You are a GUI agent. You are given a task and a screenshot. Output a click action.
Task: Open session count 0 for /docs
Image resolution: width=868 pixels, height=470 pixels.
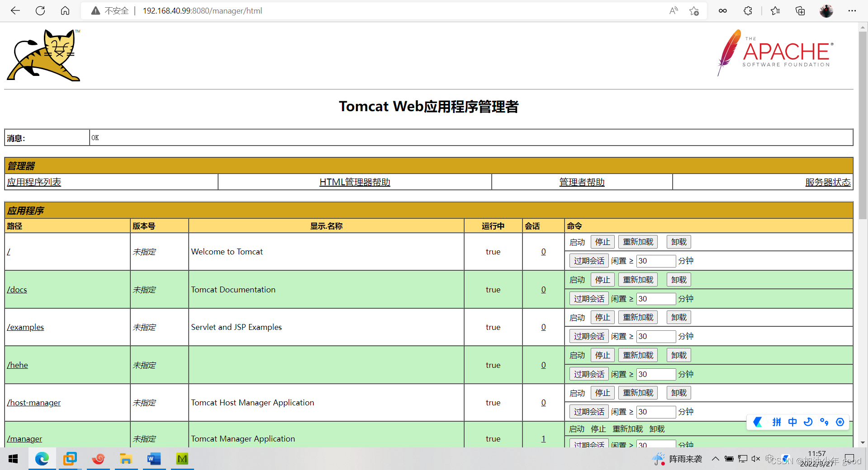coord(543,290)
